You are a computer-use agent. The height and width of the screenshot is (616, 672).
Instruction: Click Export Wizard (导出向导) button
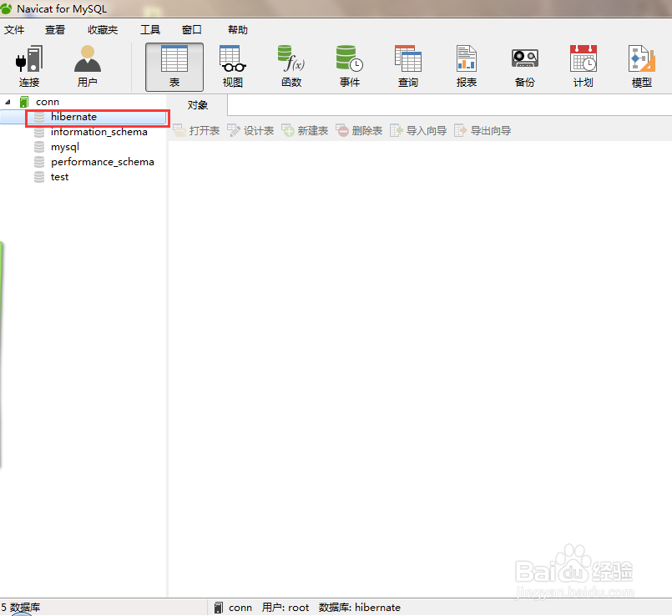pos(483,131)
